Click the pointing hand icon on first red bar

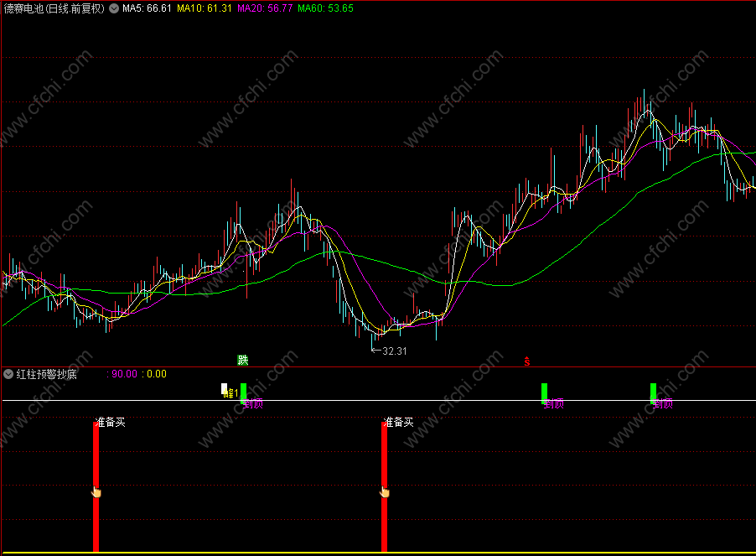(x=96, y=492)
